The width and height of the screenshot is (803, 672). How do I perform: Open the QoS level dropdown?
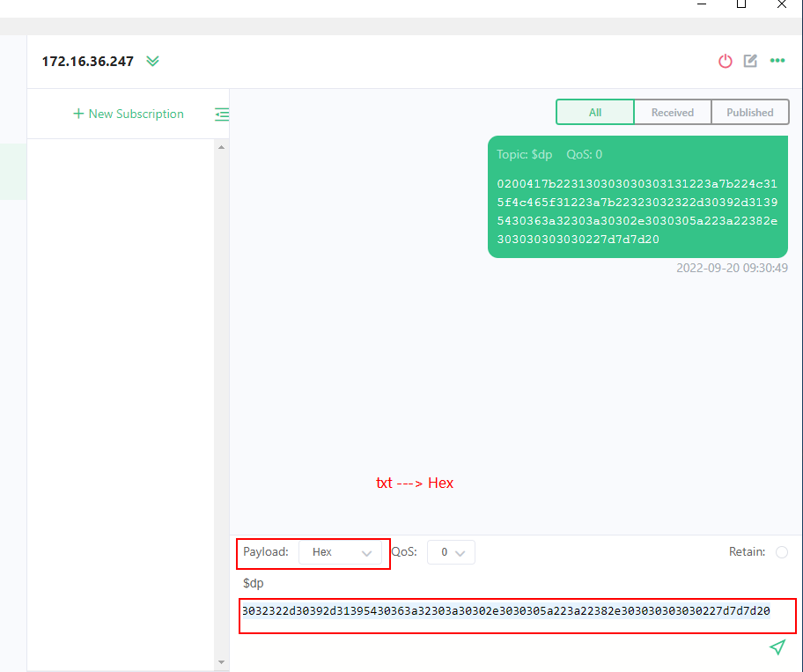tap(451, 552)
